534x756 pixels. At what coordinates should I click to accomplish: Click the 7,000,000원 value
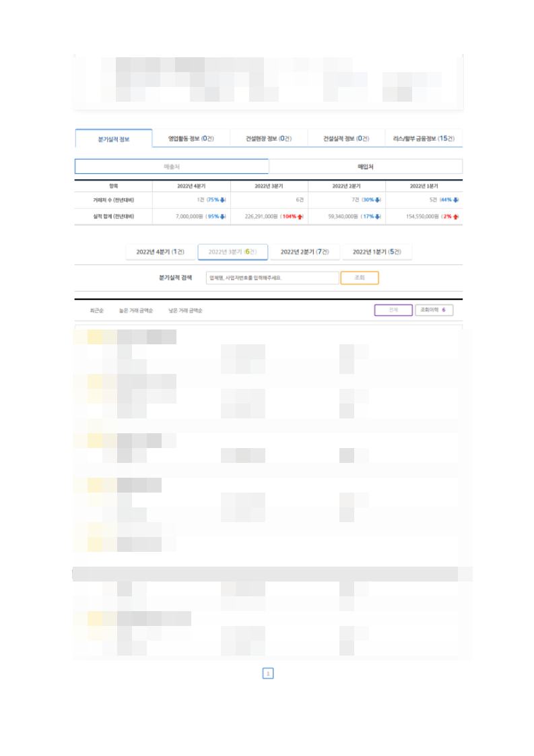(x=189, y=216)
